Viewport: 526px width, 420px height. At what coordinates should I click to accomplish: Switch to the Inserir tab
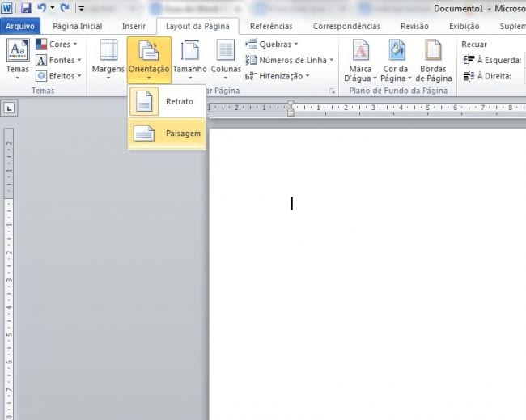(134, 26)
